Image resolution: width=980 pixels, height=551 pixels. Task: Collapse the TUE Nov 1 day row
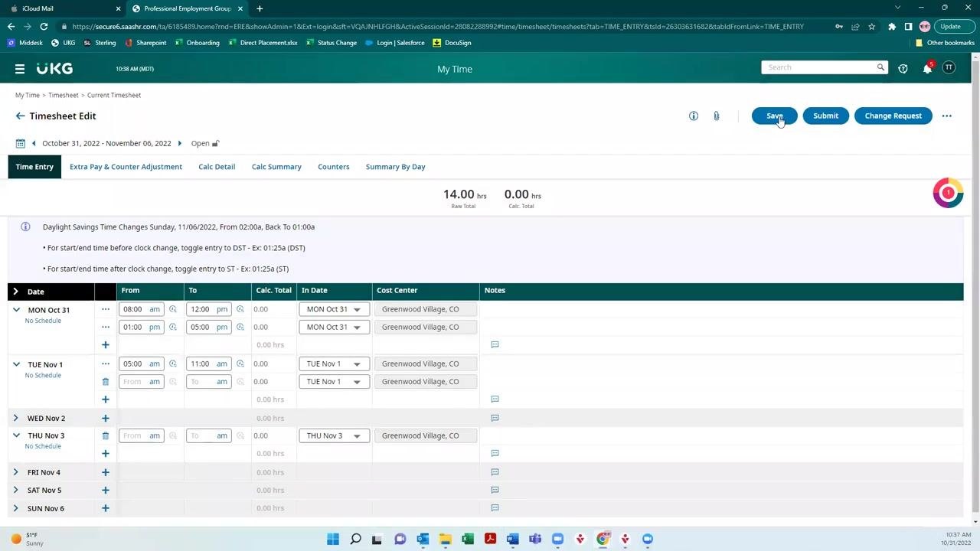(16, 364)
